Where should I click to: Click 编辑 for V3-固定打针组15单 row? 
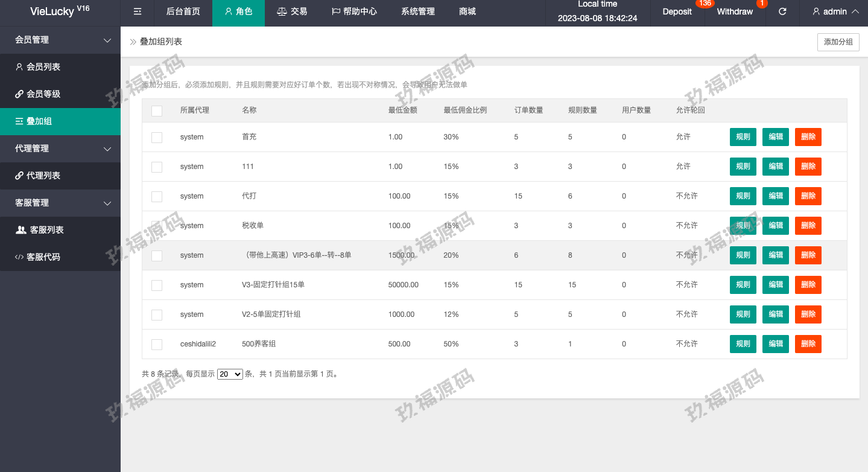point(775,285)
